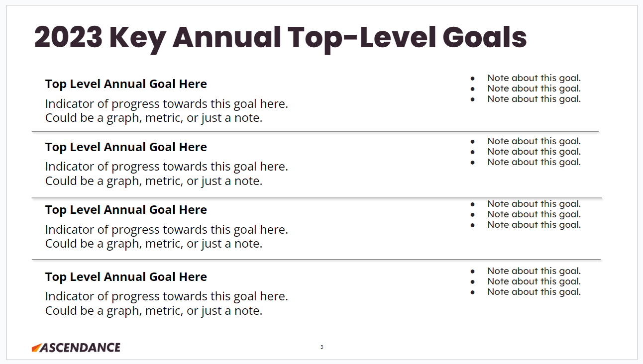The image size is (643, 364).
Task: Click the second goal's 'Indicator of progress' text
Action: (166, 167)
